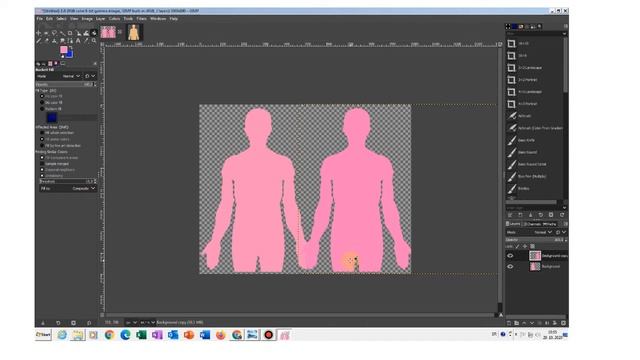Select the Paths tool
This screenshot has height=360, width=640.
click(x=70, y=41)
